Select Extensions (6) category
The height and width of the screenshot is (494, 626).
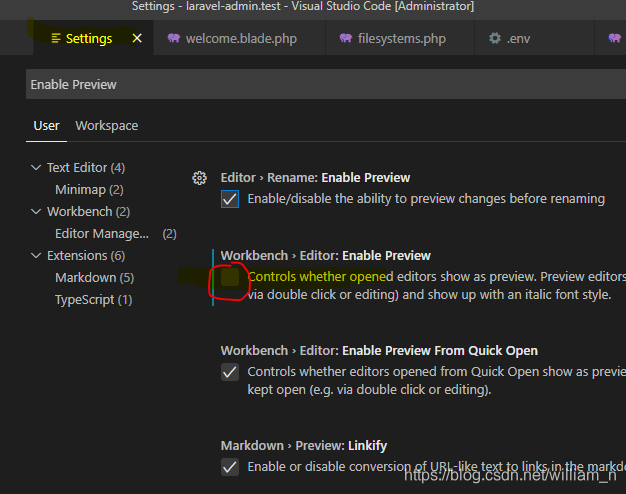[x=86, y=256]
